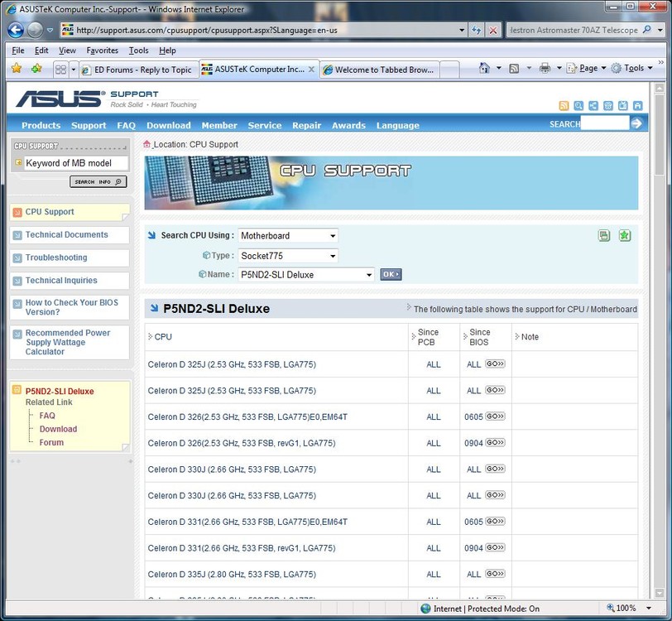Click the Refresh icon next to address bar
This screenshot has height=621, width=672.
477,30
